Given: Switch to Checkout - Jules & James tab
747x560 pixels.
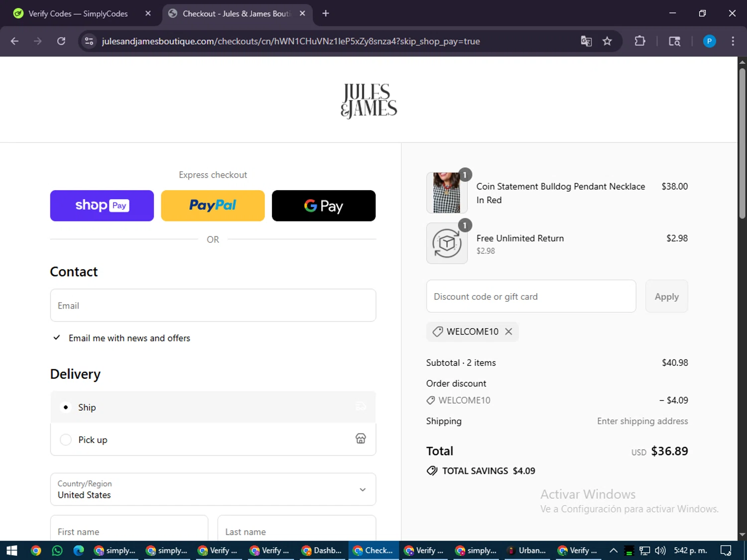Looking at the screenshot, I should (x=237, y=13).
